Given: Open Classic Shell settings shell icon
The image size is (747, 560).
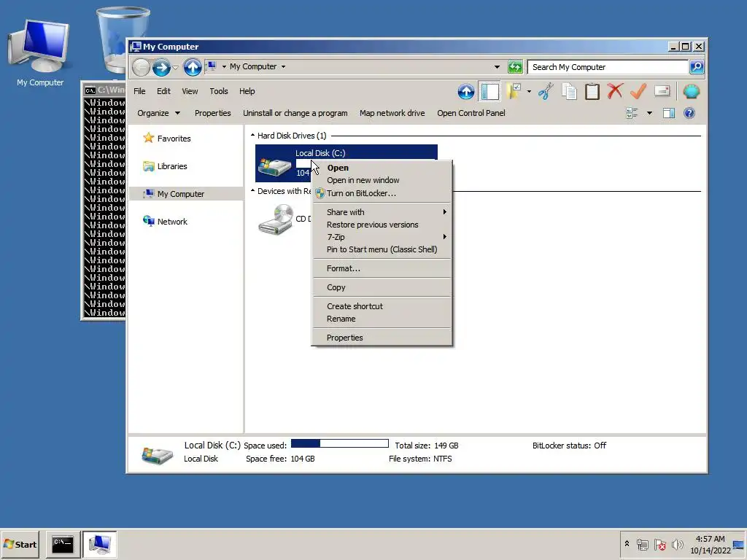Looking at the screenshot, I should click(692, 91).
